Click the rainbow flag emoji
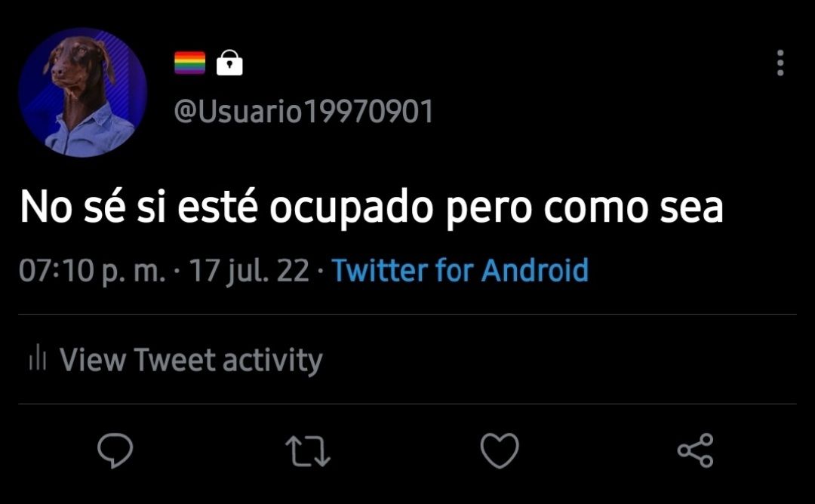The image size is (815, 504). pyautogui.click(x=189, y=63)
